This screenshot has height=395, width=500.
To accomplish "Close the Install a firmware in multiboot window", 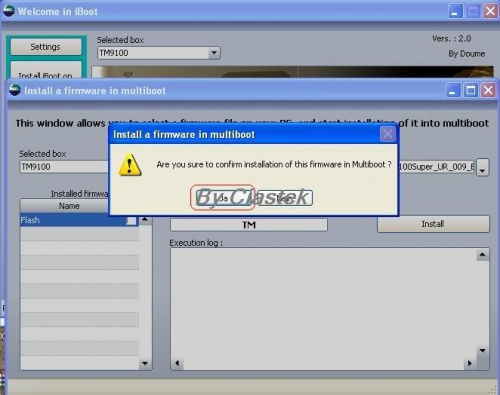I will click(x=488, y=91).
